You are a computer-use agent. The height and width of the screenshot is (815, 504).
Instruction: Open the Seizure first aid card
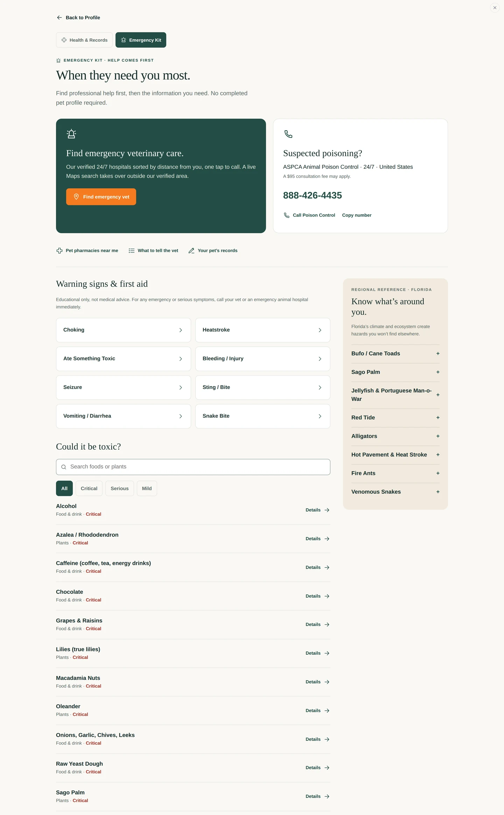[x=124, y=388]
